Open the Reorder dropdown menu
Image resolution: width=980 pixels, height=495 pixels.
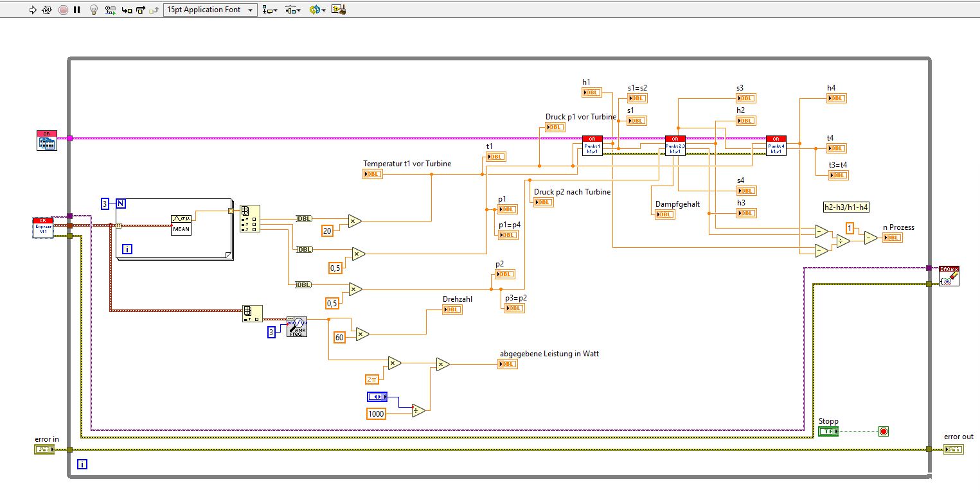pyautogui.click(x=317, y=10)
